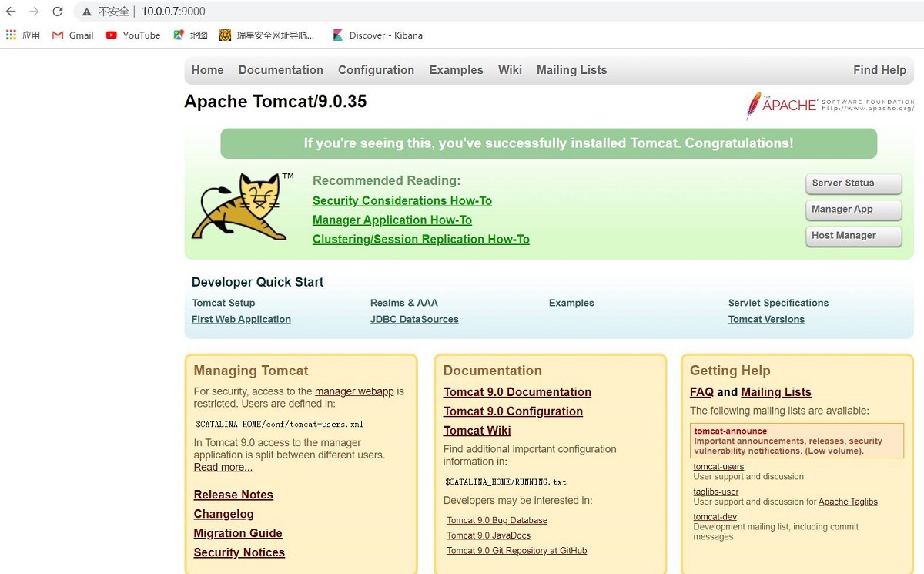Open the manager webapp link
Image resolution: width=924 pixels, height=574 pixels.
[x=354, y=391]
